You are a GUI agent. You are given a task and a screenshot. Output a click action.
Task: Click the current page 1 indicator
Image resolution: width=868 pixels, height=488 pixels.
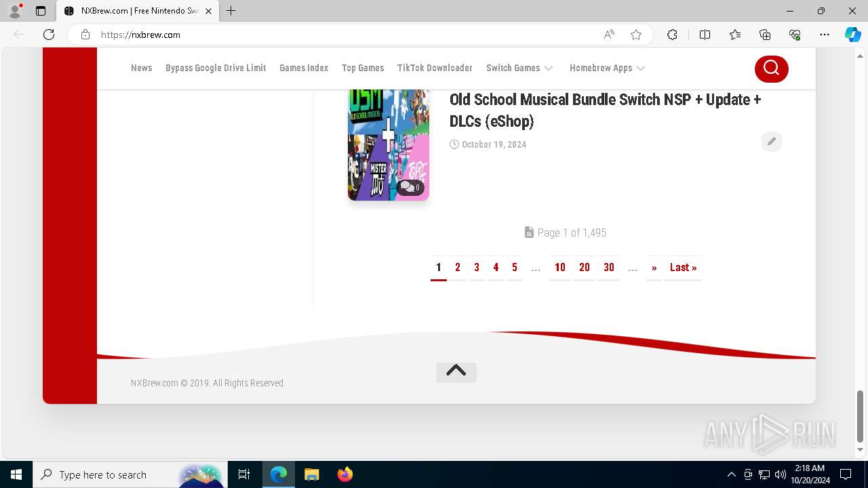(439, 268)
